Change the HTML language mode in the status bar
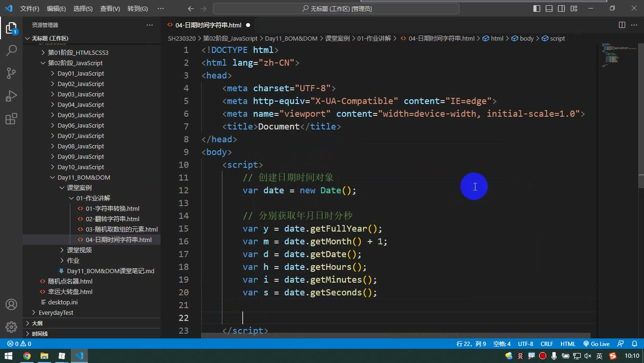This screenshot has height=363, width=644. click(568, 344)
